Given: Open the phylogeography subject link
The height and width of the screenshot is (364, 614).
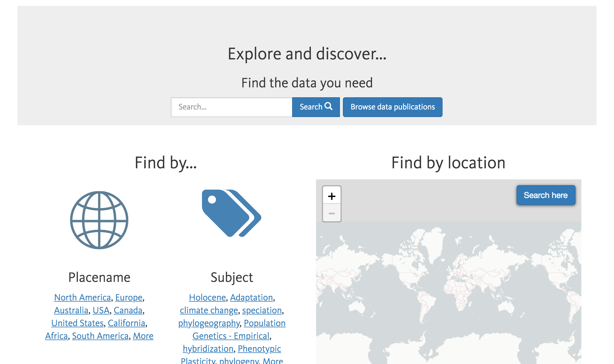Looking at the screenshot, I should point(209,323).
